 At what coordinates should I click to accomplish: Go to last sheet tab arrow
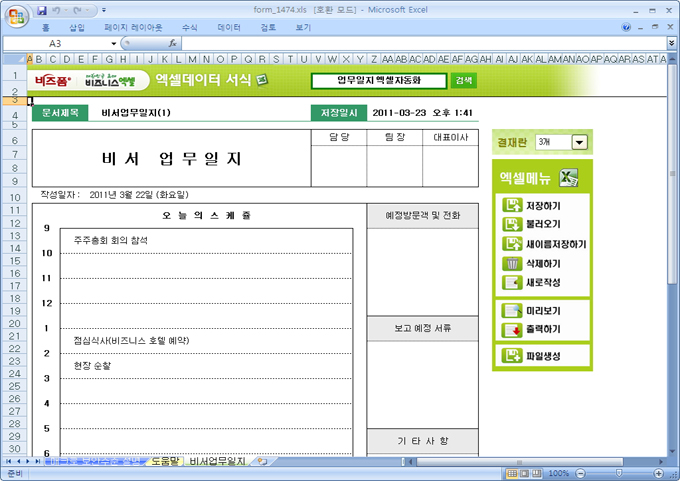pos(37,461)
